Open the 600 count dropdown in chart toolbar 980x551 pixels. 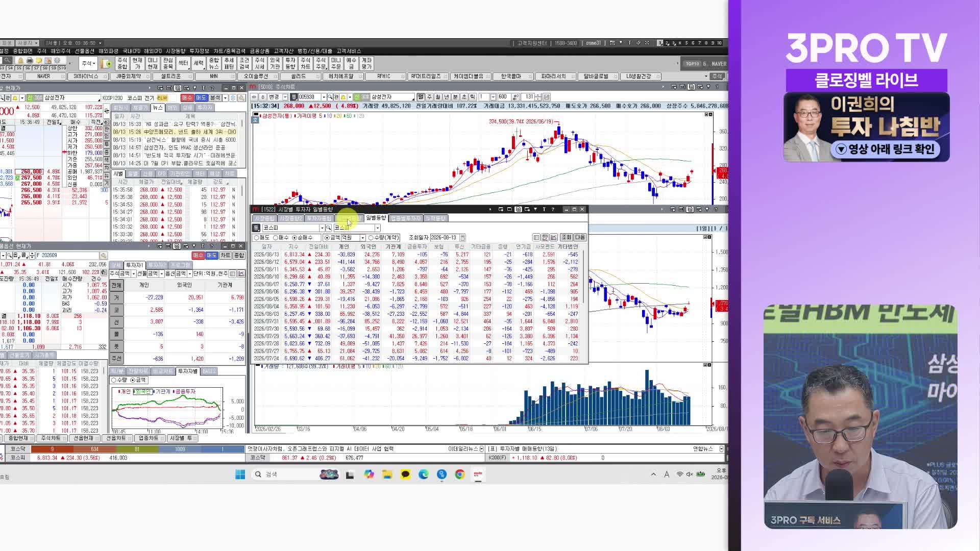516,97
